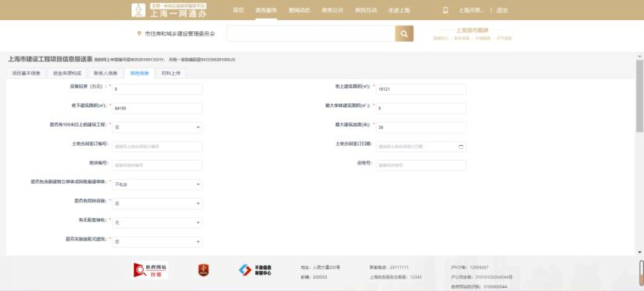
Task: Click the red government emblem badge in footer
Action: (x=204, y=270)
